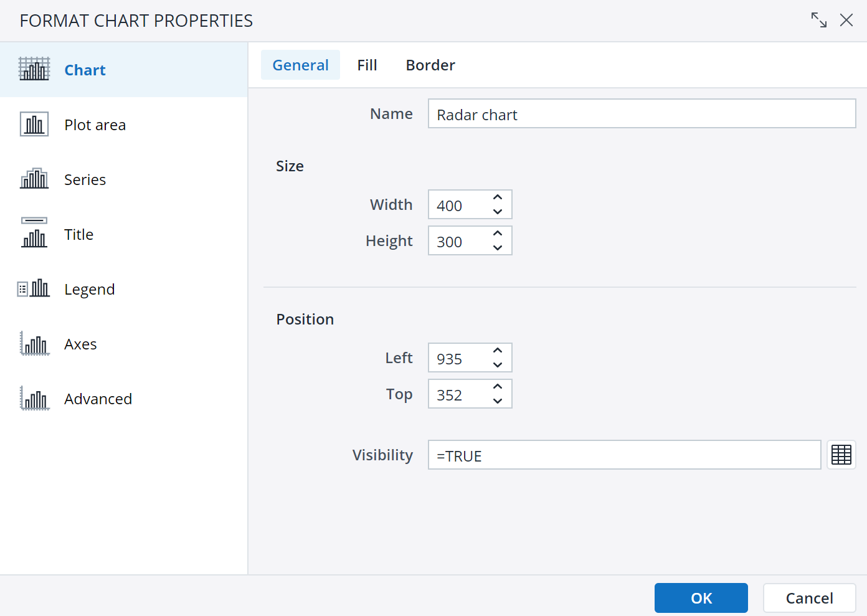The image size is (867, 616).
Task: Select the General tab
Action: pos(300,65)
